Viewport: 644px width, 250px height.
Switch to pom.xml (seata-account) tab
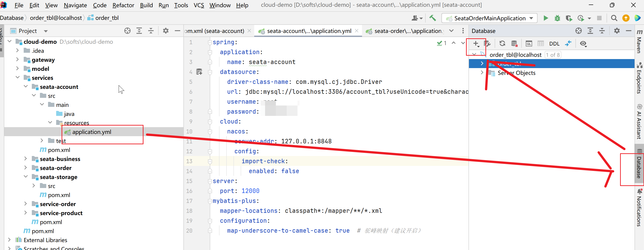click(214, 31)
